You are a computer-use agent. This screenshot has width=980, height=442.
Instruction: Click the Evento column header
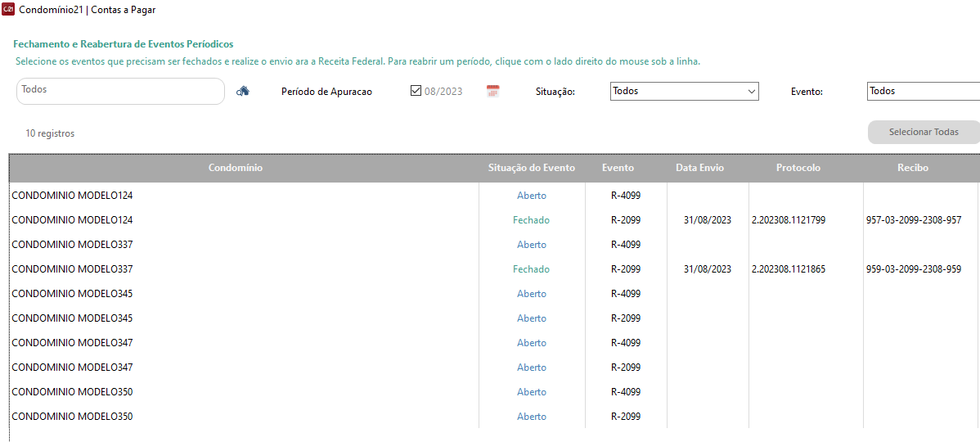618,168
